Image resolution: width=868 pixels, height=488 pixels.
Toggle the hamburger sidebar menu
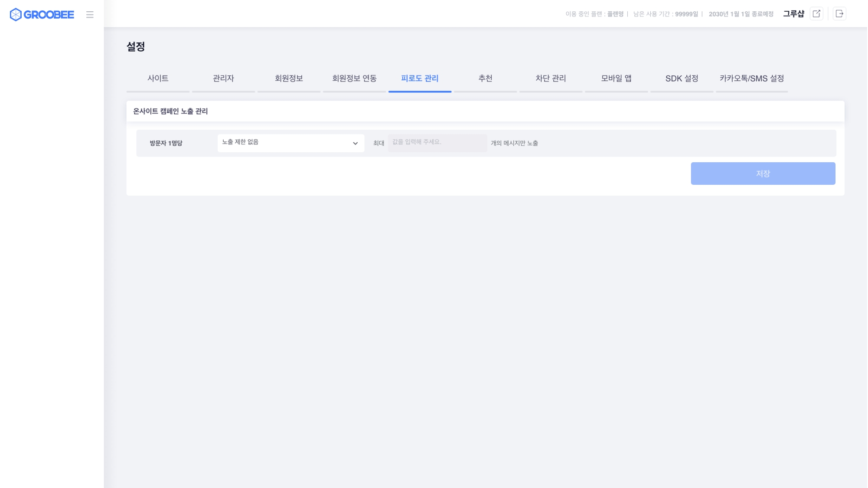[x=90, y=15]
